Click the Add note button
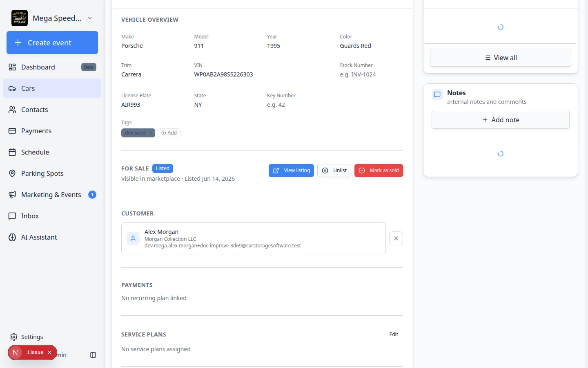588x368 pixels. click(501, 120)
